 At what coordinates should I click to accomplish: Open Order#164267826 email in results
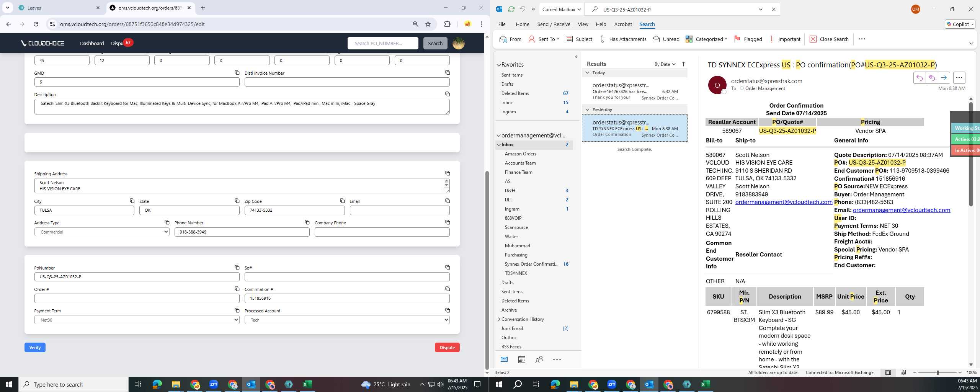point(635,91)
